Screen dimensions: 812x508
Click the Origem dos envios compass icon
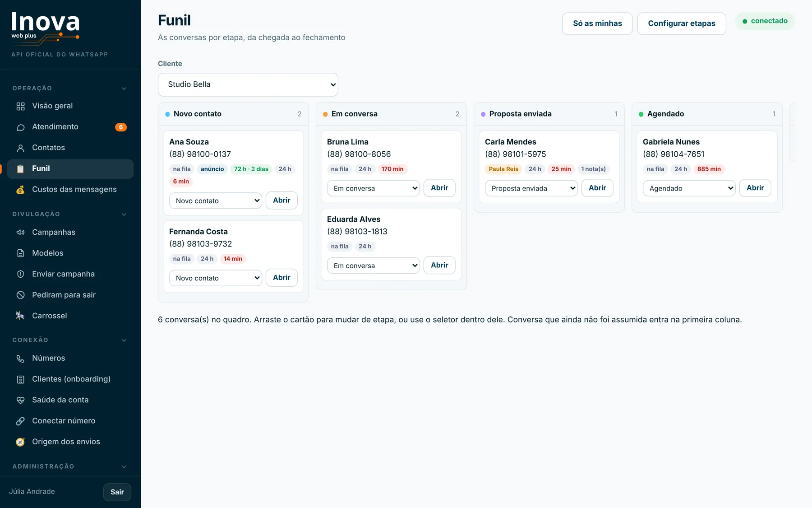(x=20, y=442)
